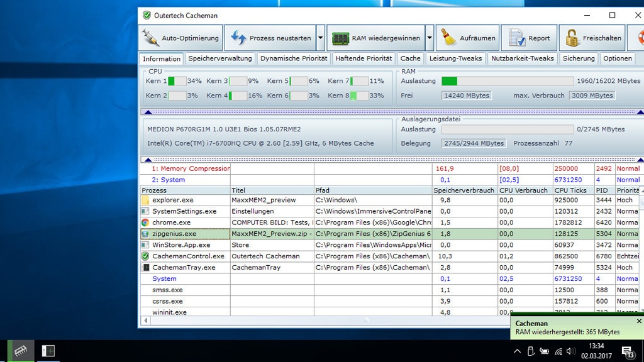Collapse the system info panel with left triangle
Screen dimensions: 644x362
(x=148, y=159)
